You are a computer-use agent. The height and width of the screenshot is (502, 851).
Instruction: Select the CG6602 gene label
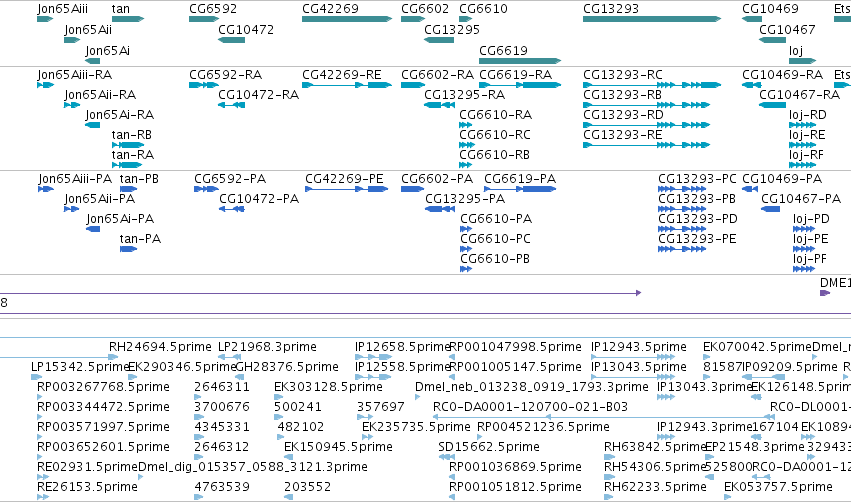pos(425,9)
